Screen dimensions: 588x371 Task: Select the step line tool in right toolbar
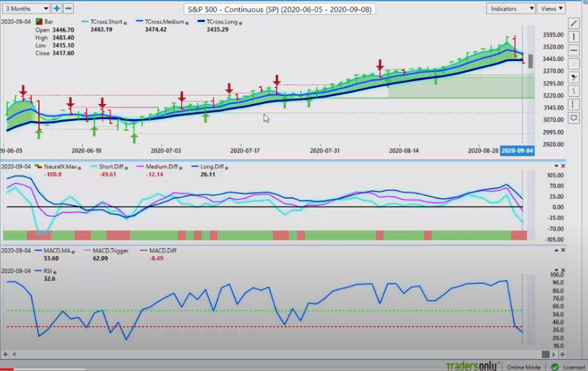[x=574, y=91]
